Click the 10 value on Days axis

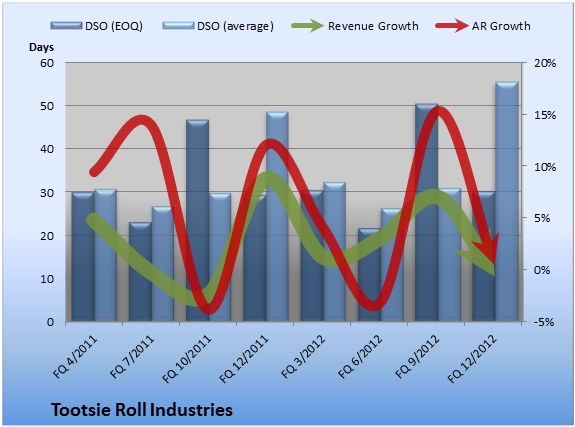[47, 279]
